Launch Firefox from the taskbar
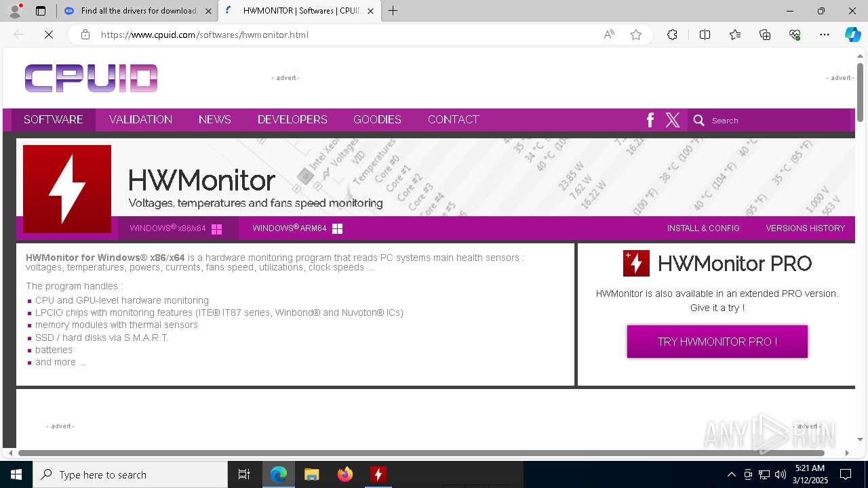 pyautogui.click(x=345, y=474)
